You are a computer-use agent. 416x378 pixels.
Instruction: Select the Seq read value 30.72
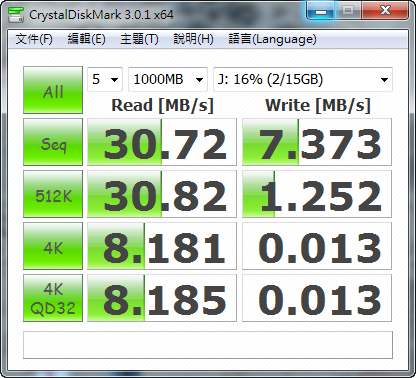click(x=162, y=142)
